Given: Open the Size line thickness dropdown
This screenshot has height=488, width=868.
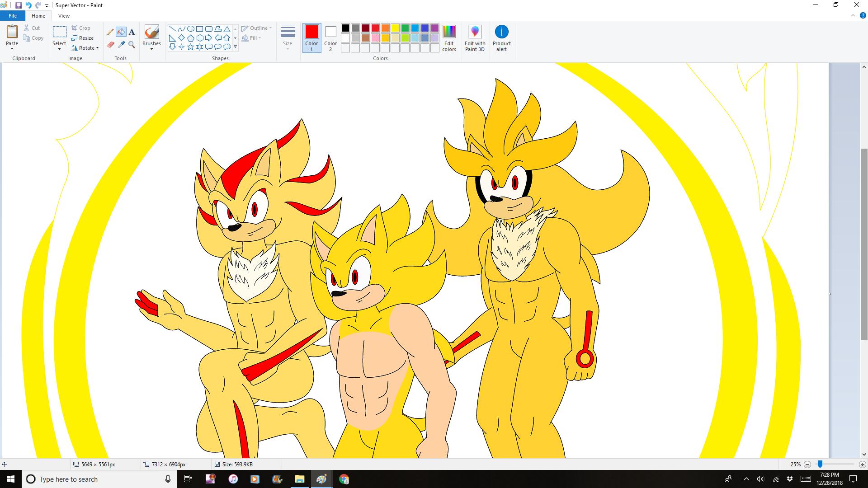Looking at the screenshot, I should [x=288, y=38].
